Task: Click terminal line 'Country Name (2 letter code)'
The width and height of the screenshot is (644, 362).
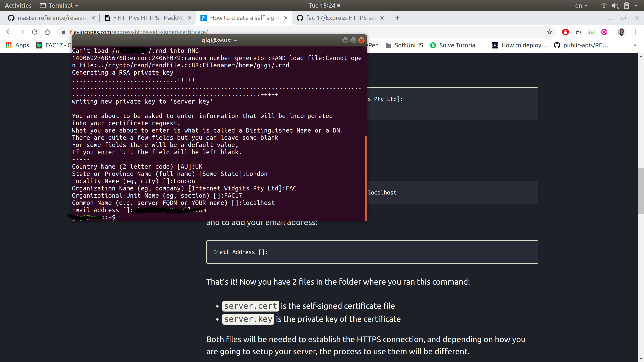Action: coord(137,167)
